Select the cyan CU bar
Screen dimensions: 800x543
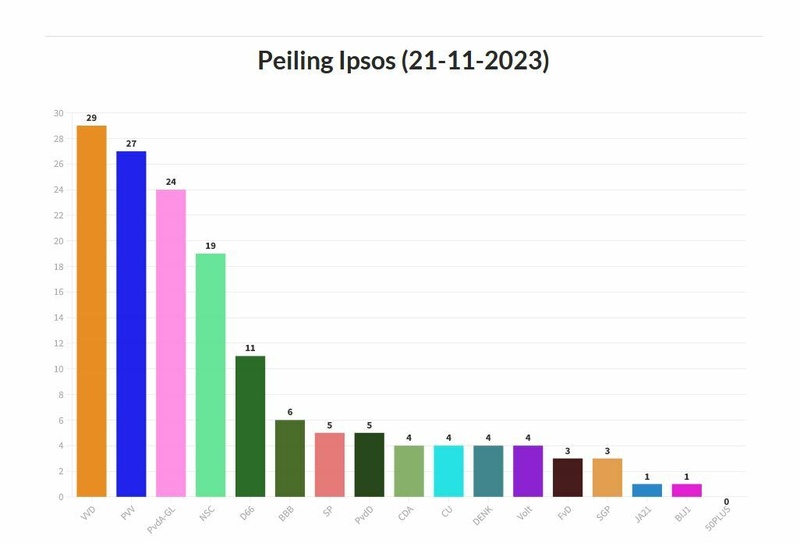tap(449, 471)
